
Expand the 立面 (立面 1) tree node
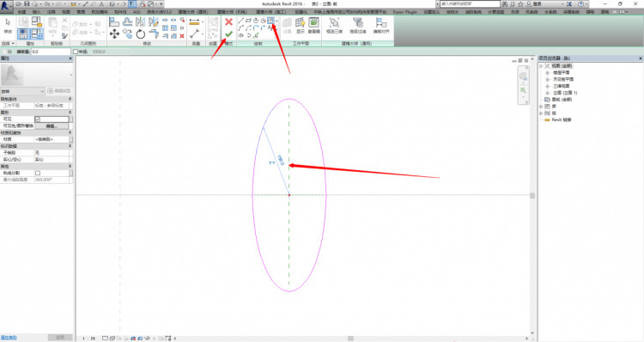(x=547, y=93)
